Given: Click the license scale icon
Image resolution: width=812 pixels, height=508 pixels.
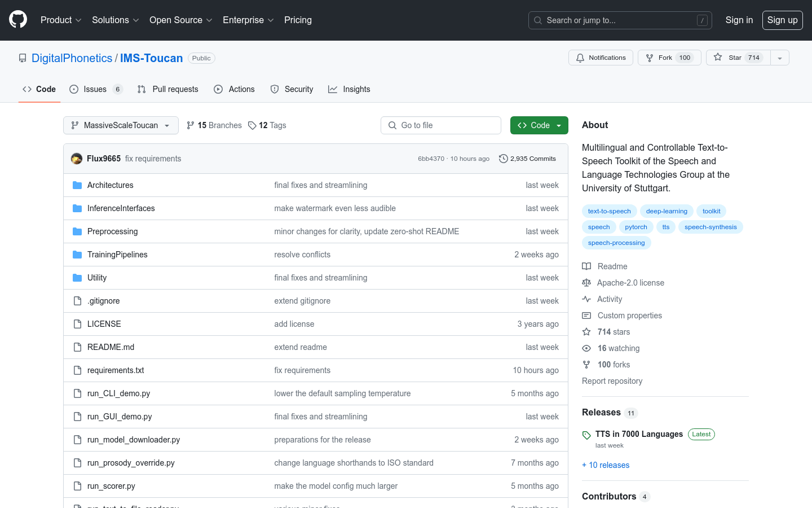Looking at the screenshot, I should coord(586,283).
